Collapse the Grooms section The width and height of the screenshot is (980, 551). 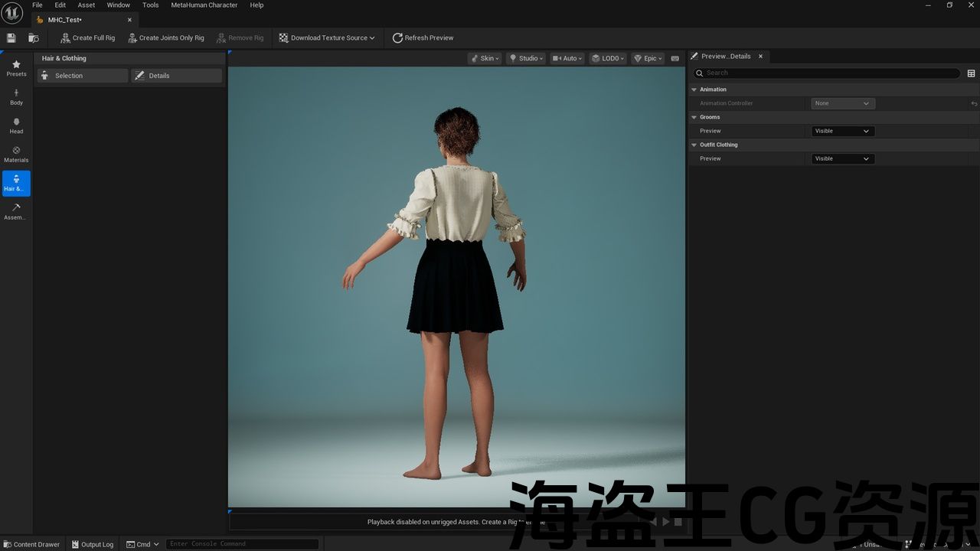[x=694, y=117]
